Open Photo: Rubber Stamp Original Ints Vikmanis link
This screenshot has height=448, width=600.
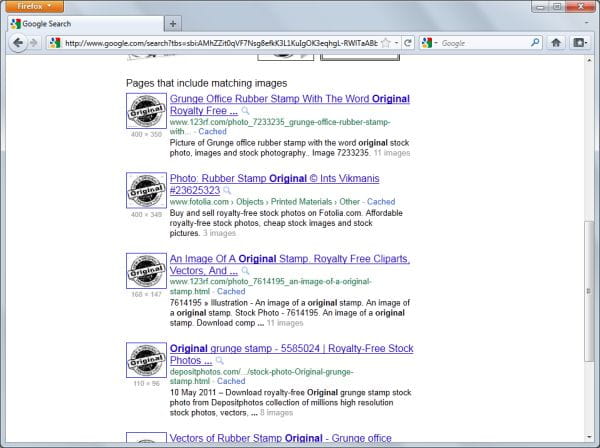(274, 184)
